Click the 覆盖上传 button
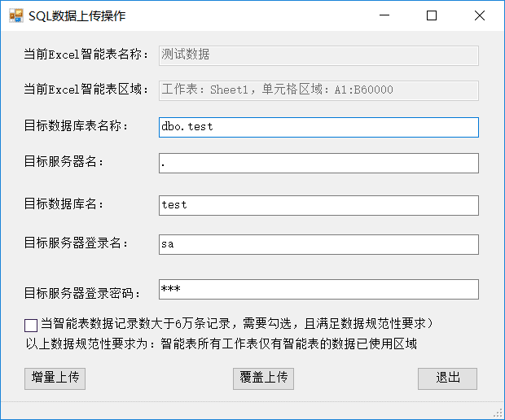The width and height of the screenshot is (505, 420). [x=263, y=378]
